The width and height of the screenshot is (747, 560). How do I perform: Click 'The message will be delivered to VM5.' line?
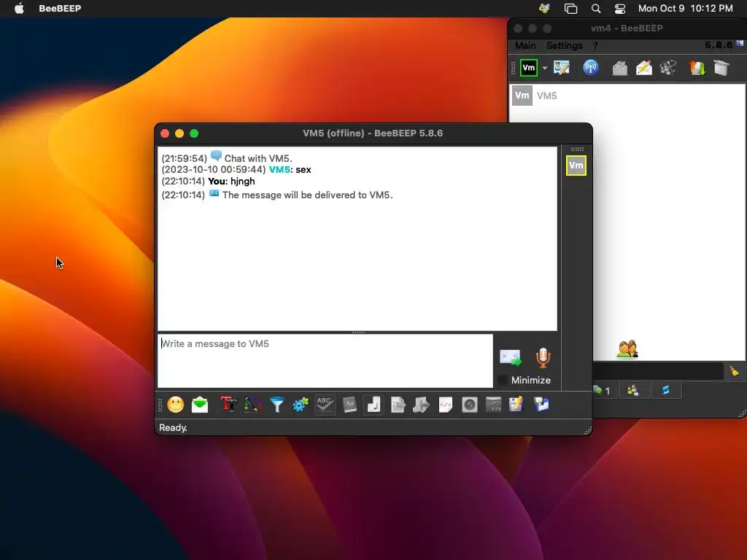(308, 195)
